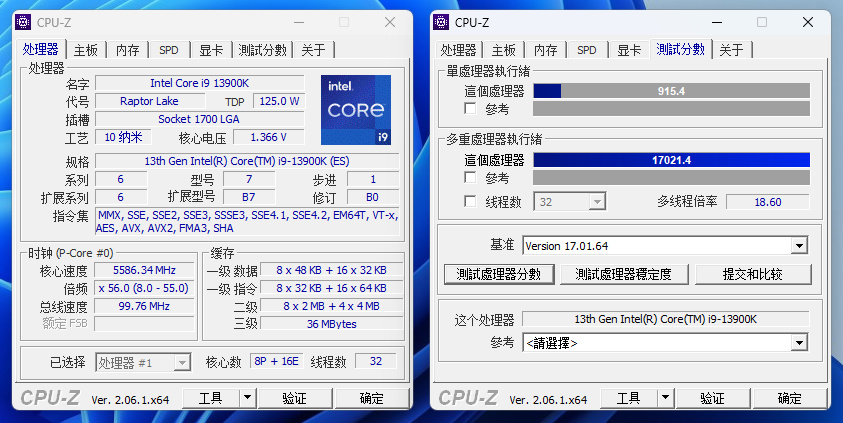Image resolution: width=843 pixels, height=423 pixels.
Task: Click the 核心电压 value 1.366 V
Action: pos(269,137)
